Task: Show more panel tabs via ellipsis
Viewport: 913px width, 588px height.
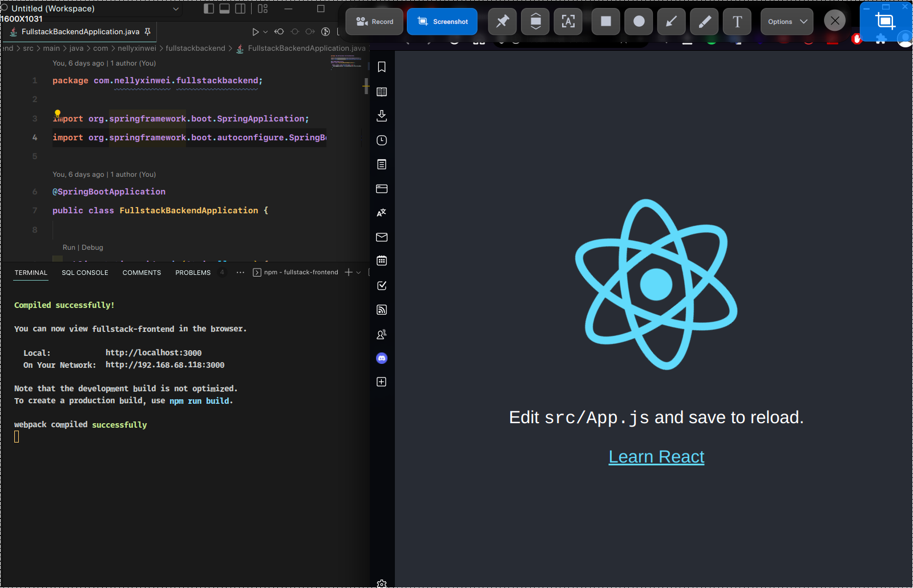Action: pyautogui.click(x=240, y=273)
